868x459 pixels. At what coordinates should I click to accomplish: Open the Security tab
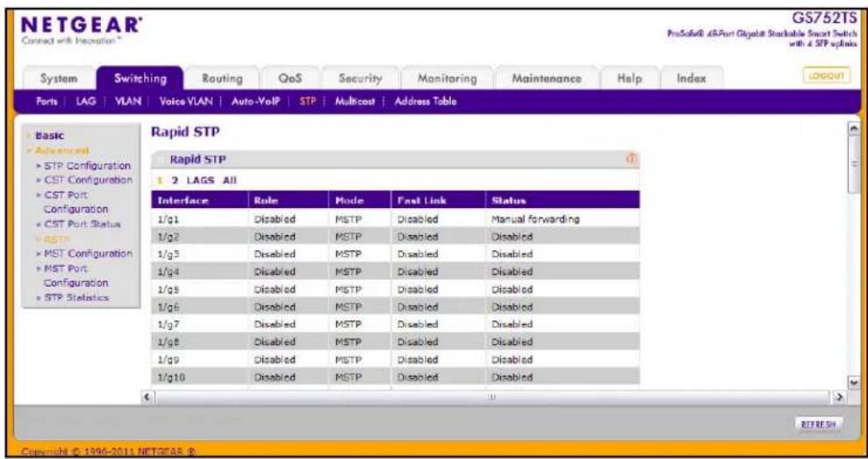pyautogui.click(x=361, y=79)
